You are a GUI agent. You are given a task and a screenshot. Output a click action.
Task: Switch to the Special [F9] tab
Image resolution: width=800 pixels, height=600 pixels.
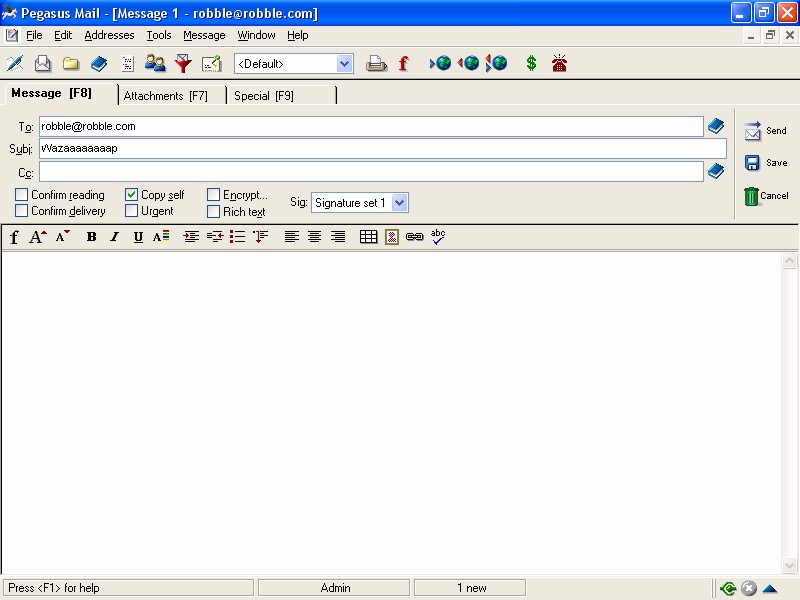[281, 95]
